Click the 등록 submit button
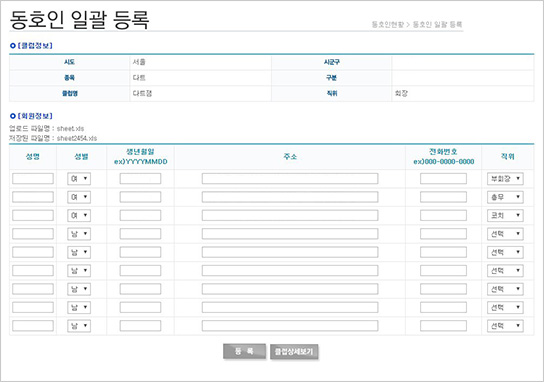Screen dimensions: 545x382 tap(244, 351)
